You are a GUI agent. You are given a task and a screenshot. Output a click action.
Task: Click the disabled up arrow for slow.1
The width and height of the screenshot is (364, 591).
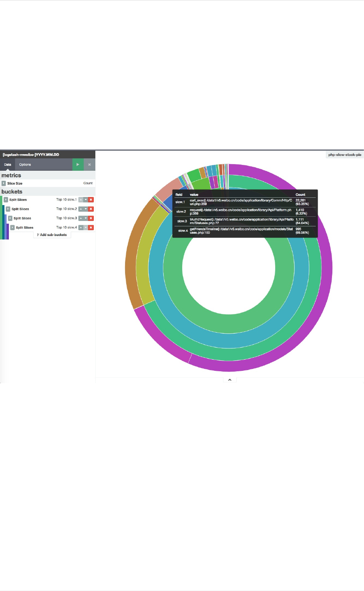click(81, 200)
